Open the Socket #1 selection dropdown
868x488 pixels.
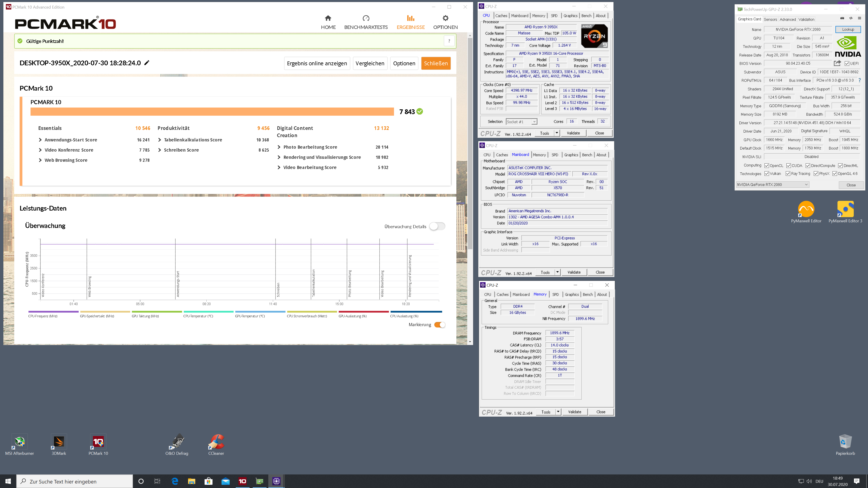click(521, 122)
